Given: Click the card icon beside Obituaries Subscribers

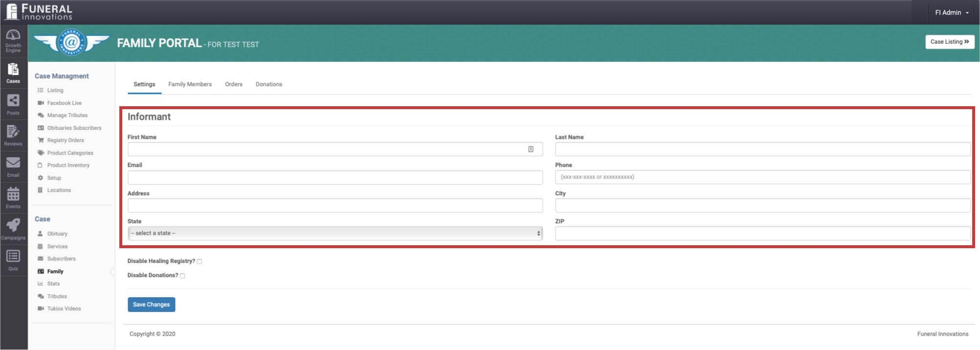Looking at the screenshot, I should tap(41, 128).
